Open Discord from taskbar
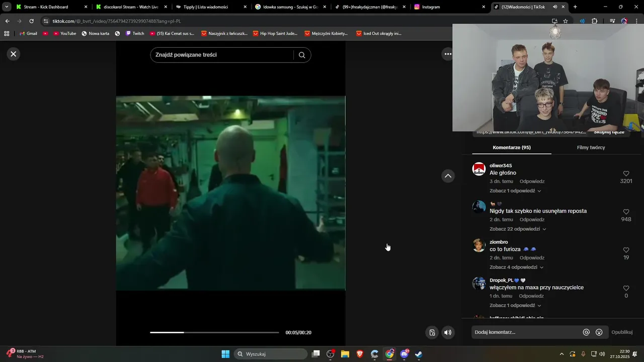This screenshot has height=362, width=644. [x=404, y=354]
